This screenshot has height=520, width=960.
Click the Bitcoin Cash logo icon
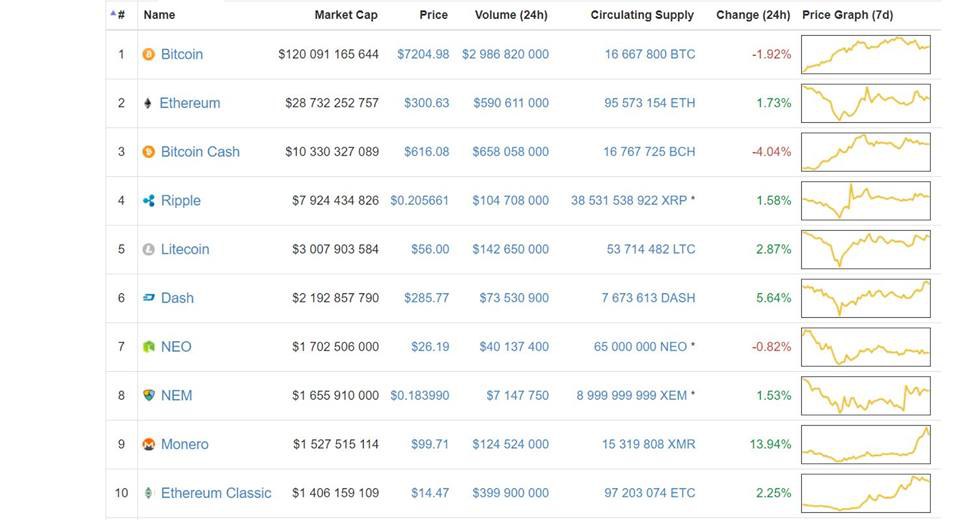(148, 151)
